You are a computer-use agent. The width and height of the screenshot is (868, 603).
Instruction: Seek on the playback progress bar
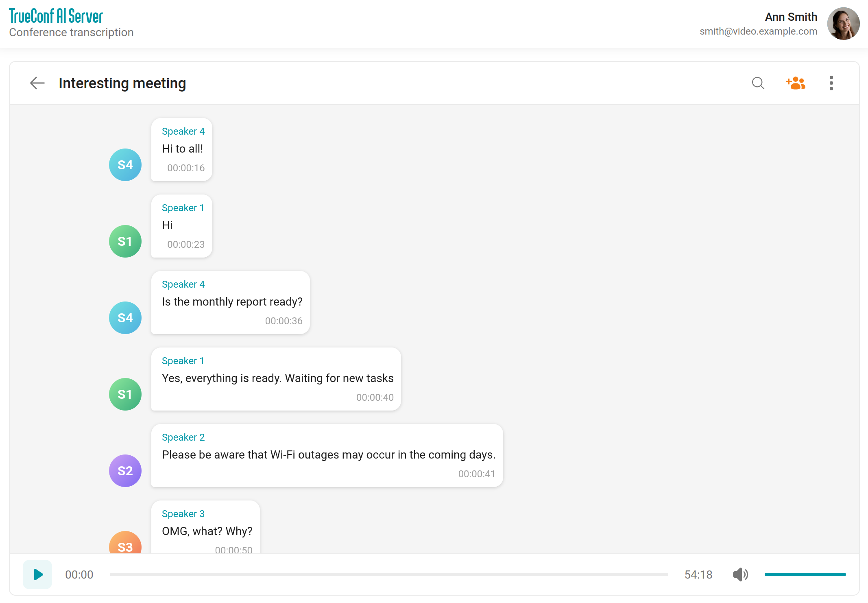[x=389, y=575]
